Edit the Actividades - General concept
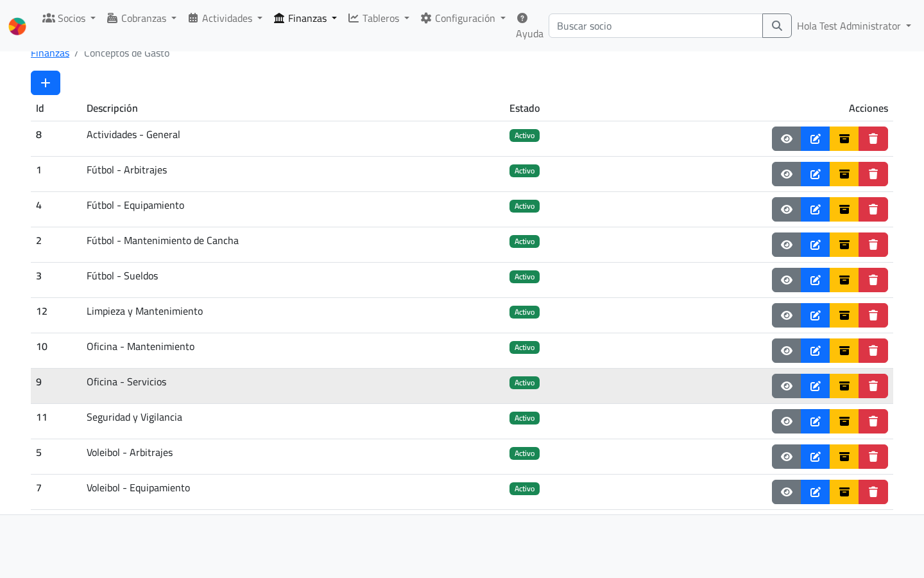The height and width of the screenshot is (578, 924). pos(815,139)
